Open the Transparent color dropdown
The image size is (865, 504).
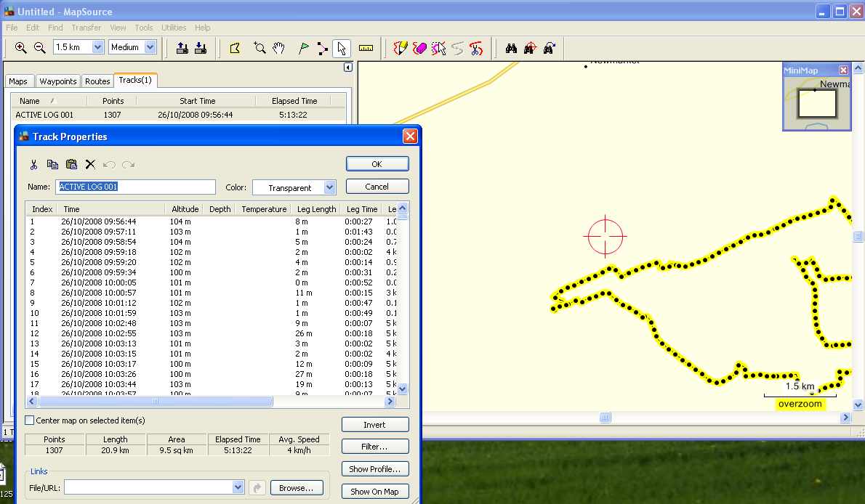(x=329, y=187)
